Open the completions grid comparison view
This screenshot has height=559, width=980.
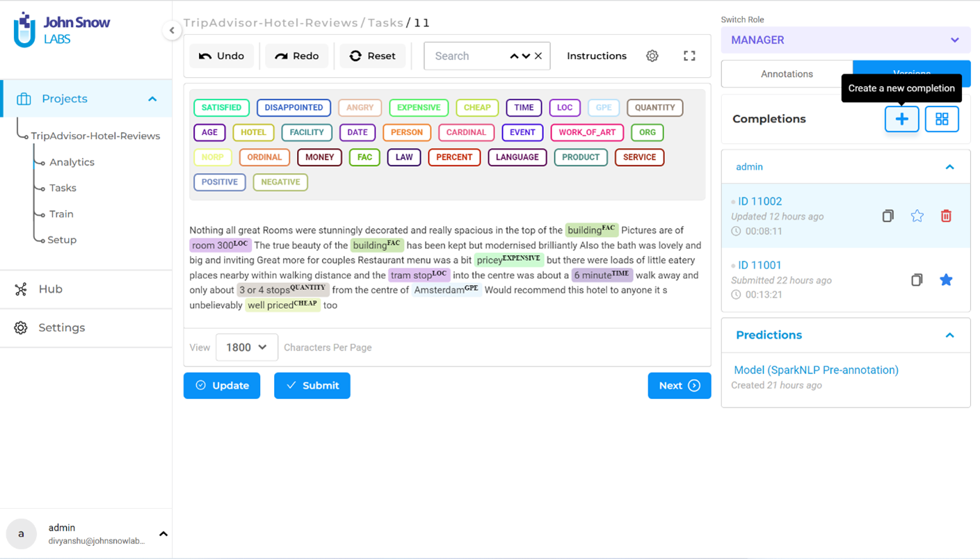(942, 119)
